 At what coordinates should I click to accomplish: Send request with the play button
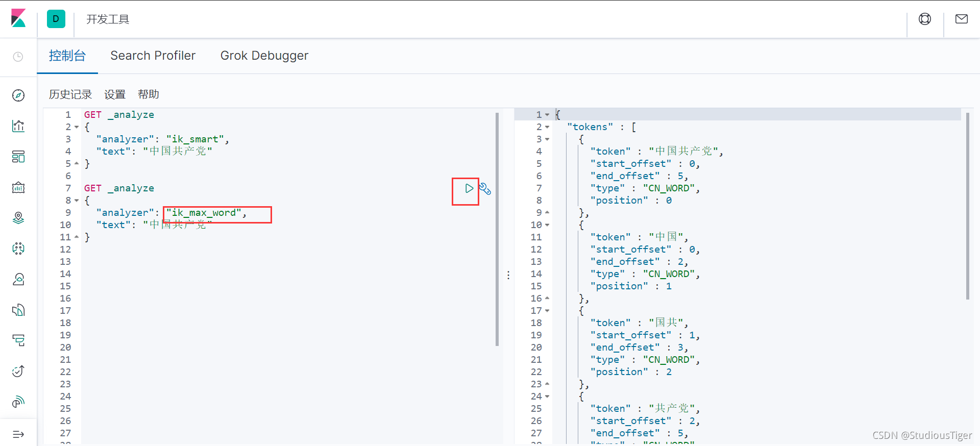(469, 188)
